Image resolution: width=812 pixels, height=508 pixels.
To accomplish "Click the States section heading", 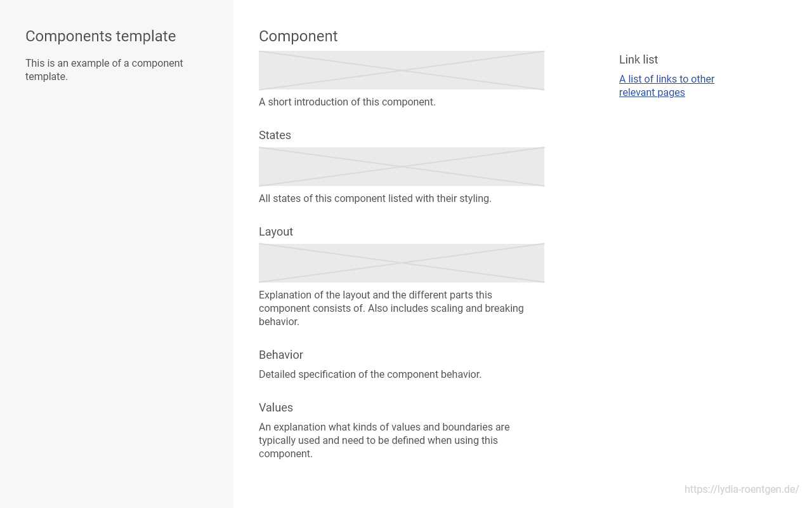I will 275,135.
